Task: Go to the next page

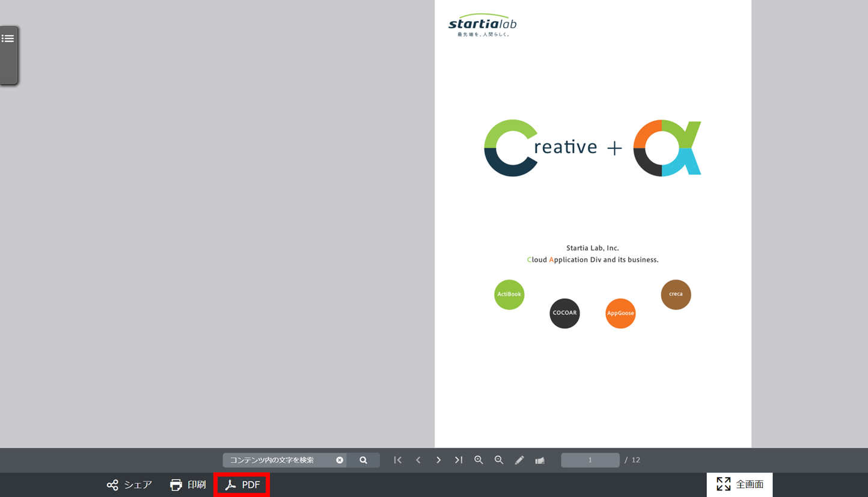Action: (438, 460)
